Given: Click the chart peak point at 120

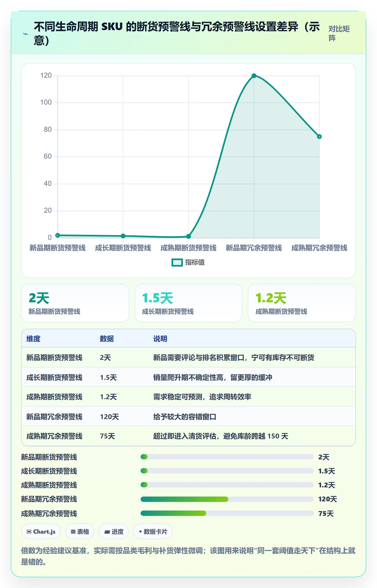Looking at the screenshot, I should 254,76.
